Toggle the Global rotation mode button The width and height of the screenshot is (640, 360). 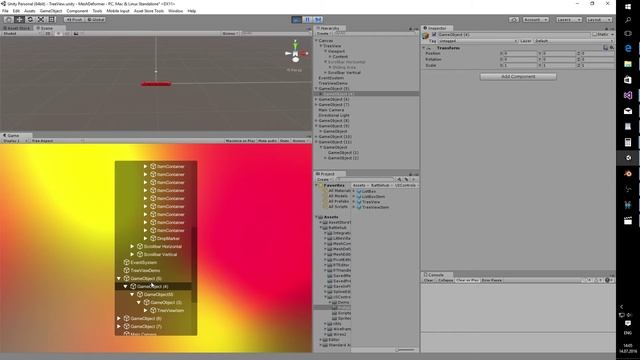click(x=96, y=20)
